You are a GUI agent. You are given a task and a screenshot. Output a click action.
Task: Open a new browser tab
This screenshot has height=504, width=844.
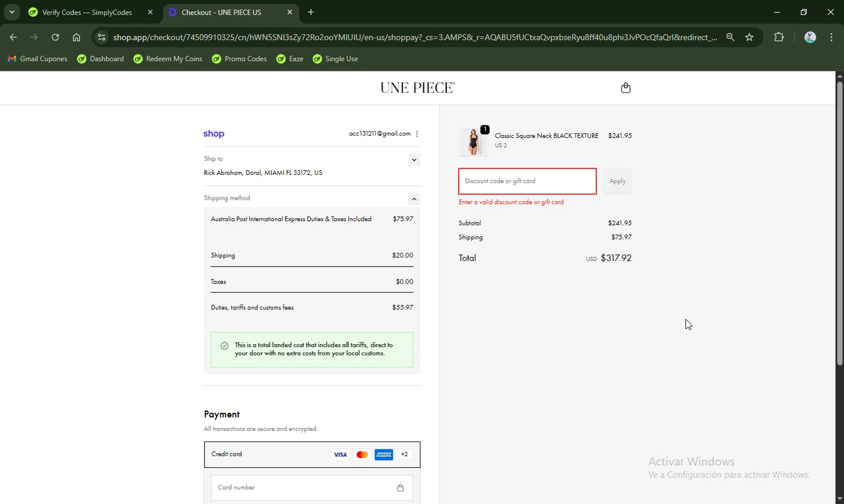point(311,12)
